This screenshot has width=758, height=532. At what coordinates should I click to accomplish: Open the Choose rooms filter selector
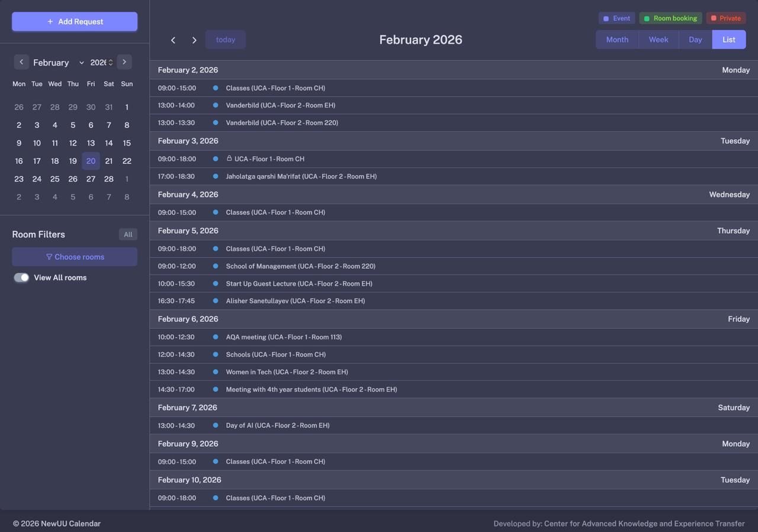click(x=75, y=257)
